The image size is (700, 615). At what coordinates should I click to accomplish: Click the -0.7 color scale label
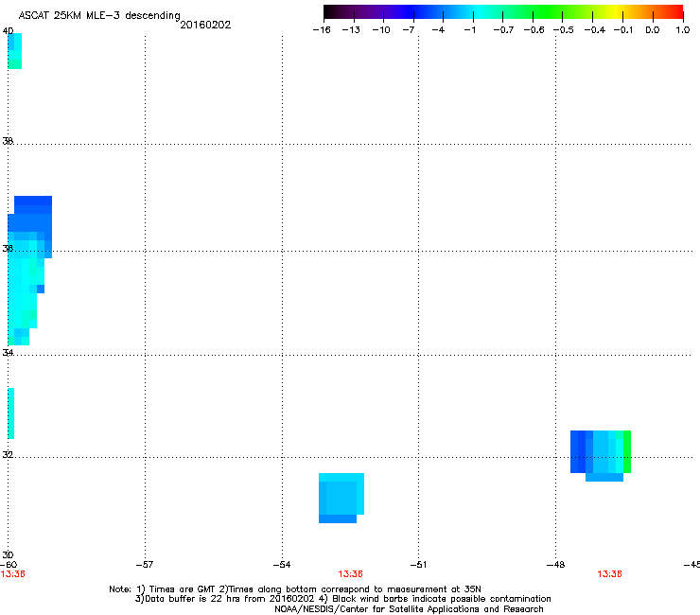503,30
